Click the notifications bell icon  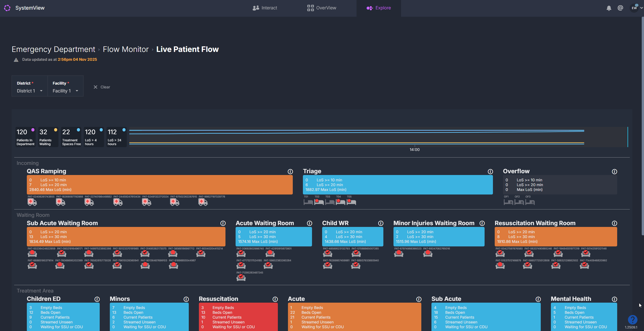point(609,8)
